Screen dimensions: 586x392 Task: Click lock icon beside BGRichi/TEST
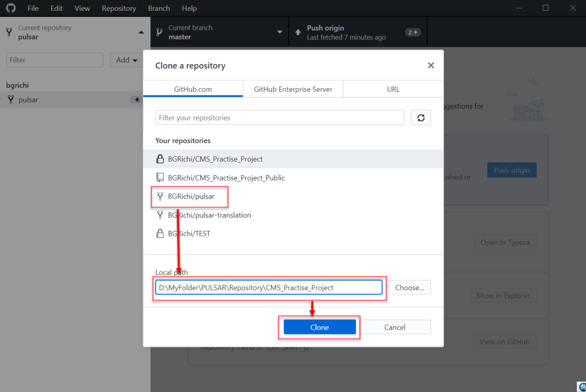160,233
